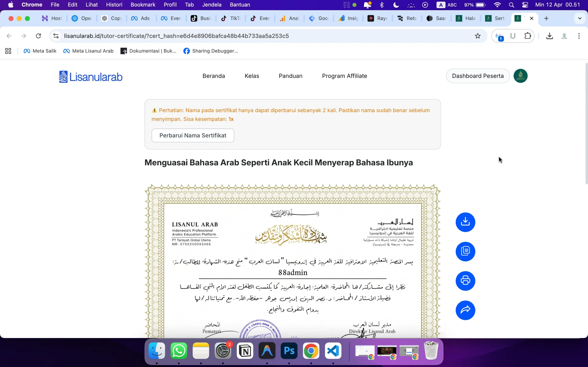This screenshot has height=367, width=588.
Task: Open the profile avatar beside Dashboard Peserta
Action: coord(520,76)
